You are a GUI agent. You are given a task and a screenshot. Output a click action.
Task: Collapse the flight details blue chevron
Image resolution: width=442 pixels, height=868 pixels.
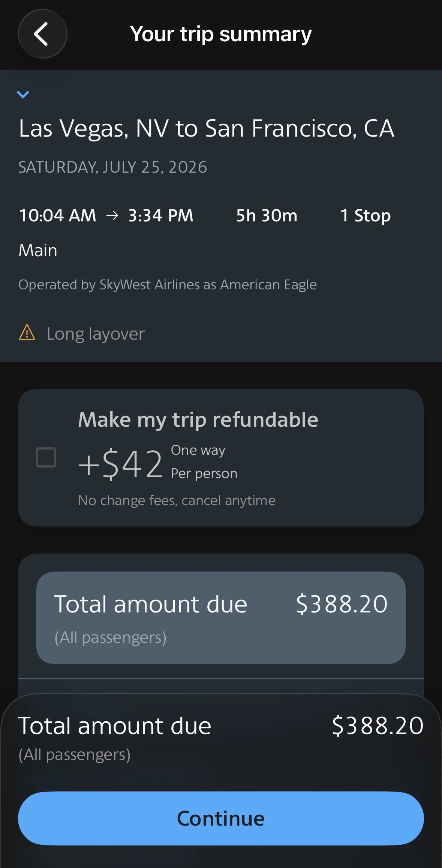tap(23, 95)
